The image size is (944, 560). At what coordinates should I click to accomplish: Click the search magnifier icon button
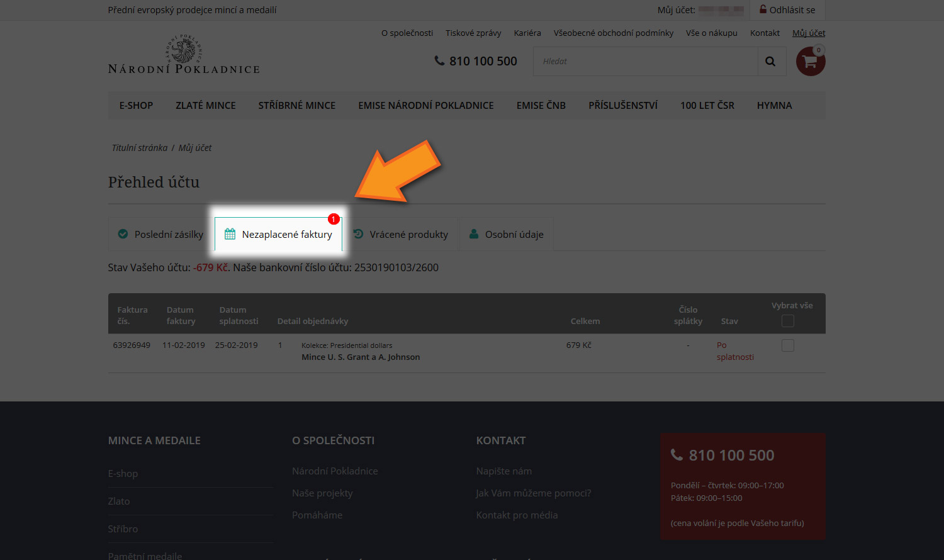pos(772,62)
